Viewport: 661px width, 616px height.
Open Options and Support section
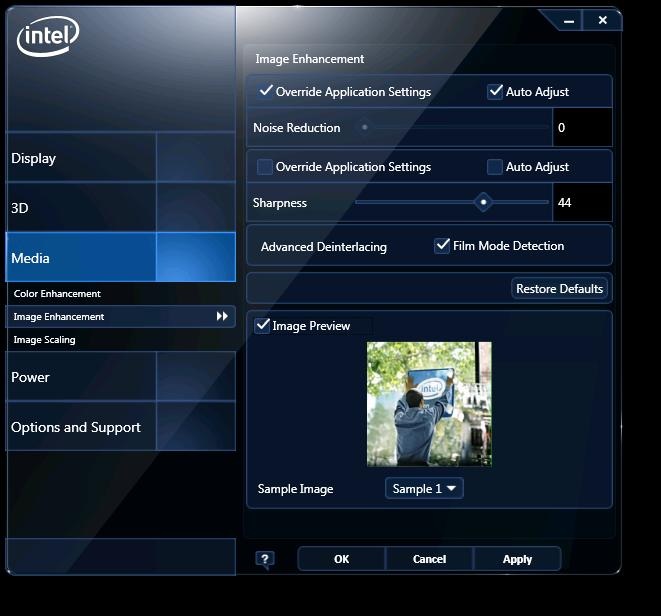[121, 426]
